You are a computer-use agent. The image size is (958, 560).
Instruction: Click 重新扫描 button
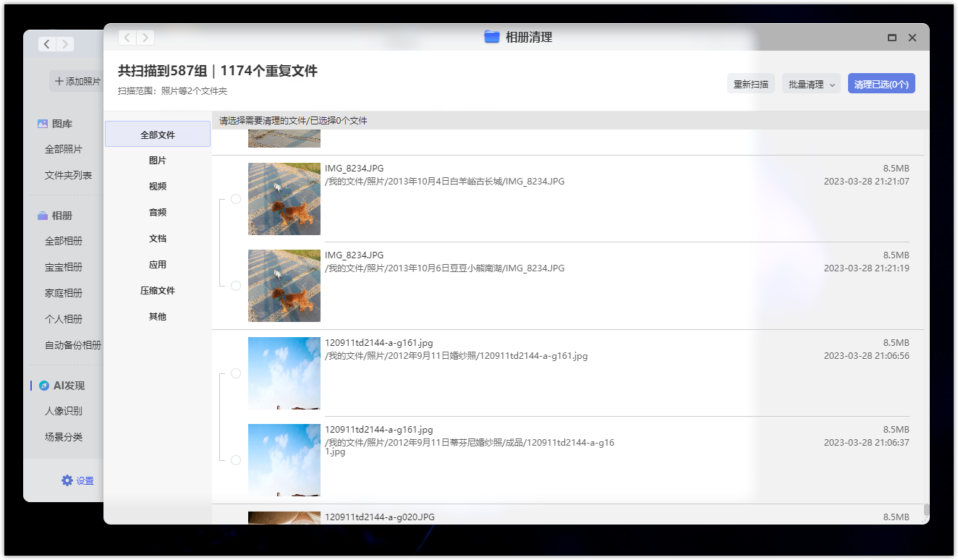click(x=751, y=84)
